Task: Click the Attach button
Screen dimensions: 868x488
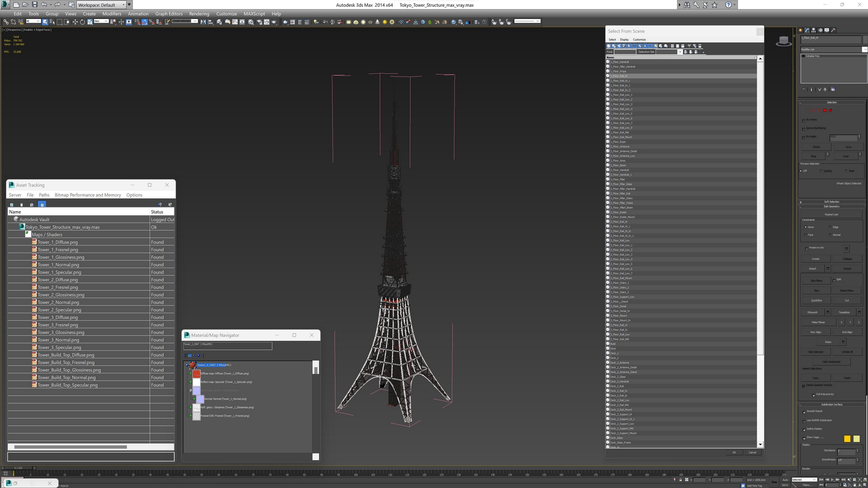Action: [x=812, y=268]
